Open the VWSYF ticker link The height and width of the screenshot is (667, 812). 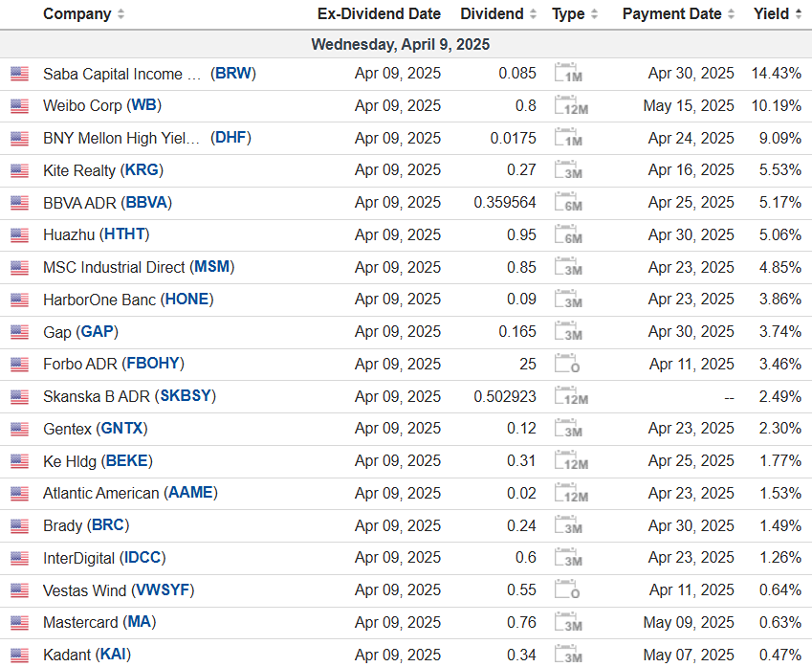click(163, 589)
